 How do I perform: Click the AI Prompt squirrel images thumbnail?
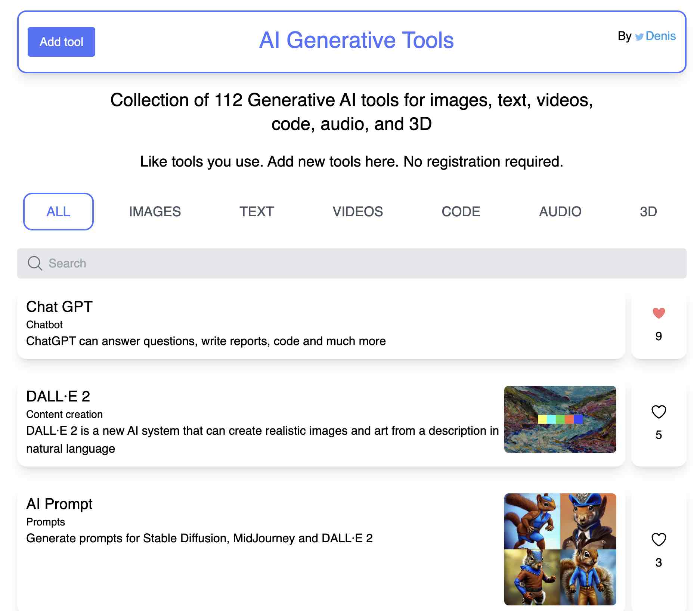click(x=560, y=549)
